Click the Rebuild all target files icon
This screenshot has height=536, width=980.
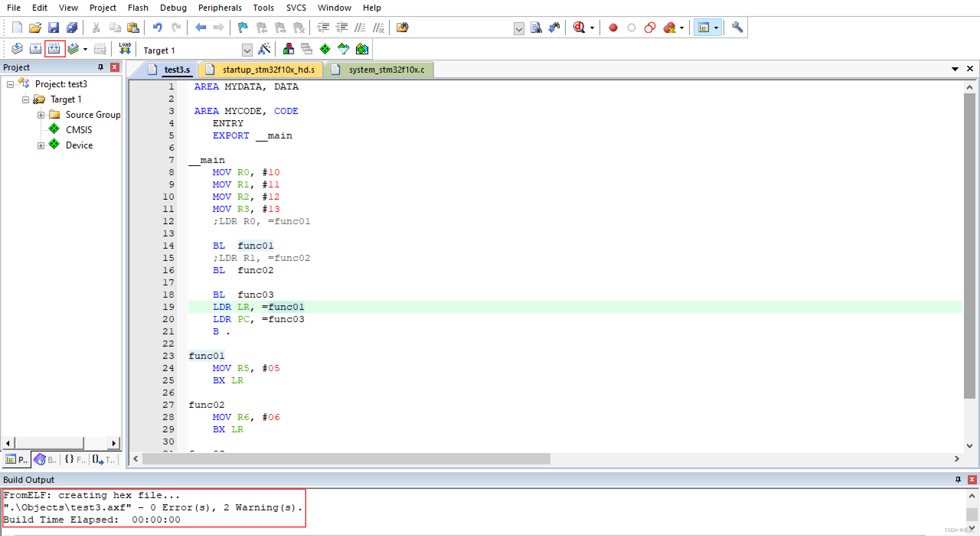click(54, 49)
